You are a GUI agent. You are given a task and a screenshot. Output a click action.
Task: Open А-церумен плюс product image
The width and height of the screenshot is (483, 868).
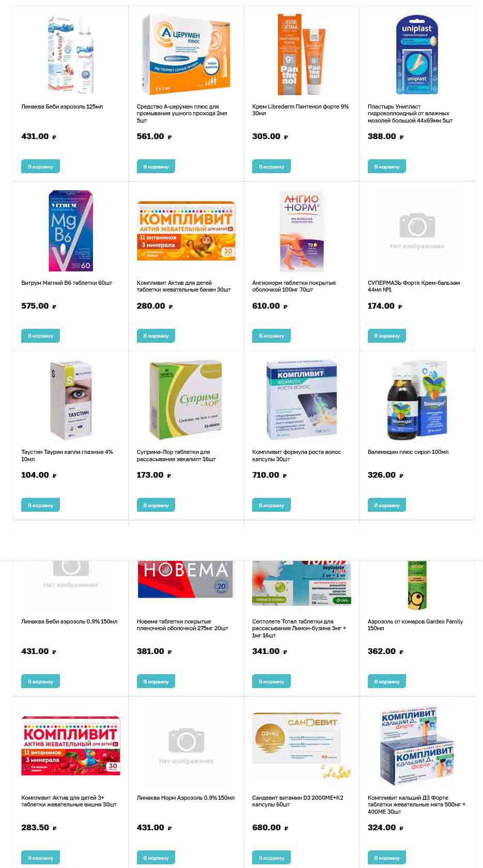pos(186,55)
